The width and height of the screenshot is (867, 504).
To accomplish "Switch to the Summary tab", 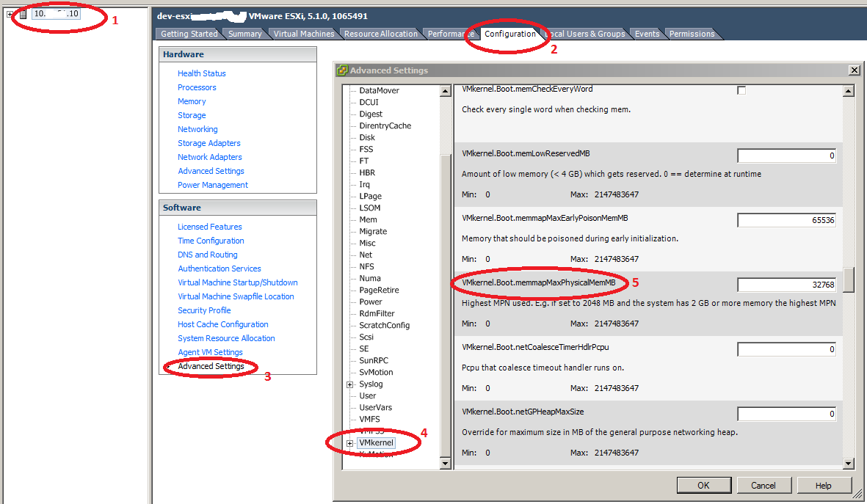I will (x=244, y=34).
